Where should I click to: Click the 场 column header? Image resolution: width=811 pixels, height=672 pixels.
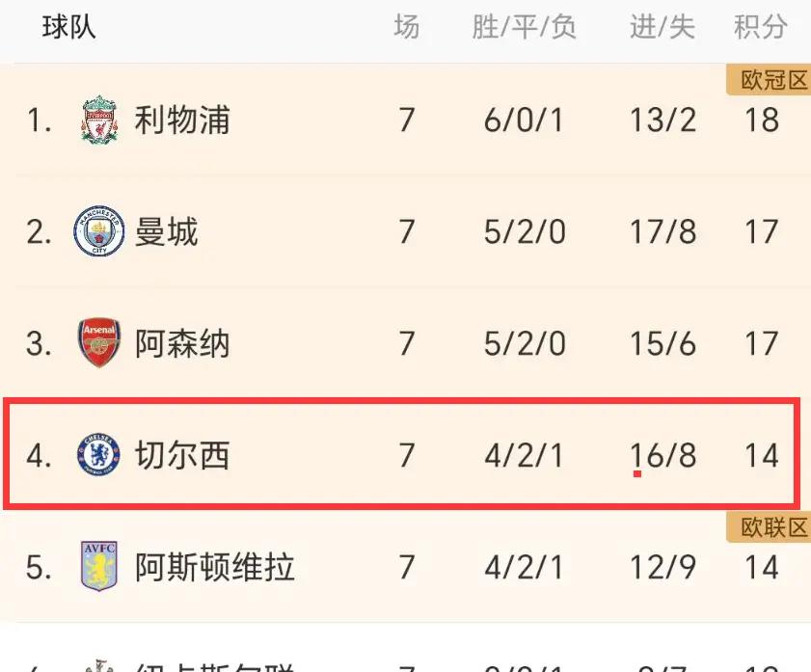[407, 27]
